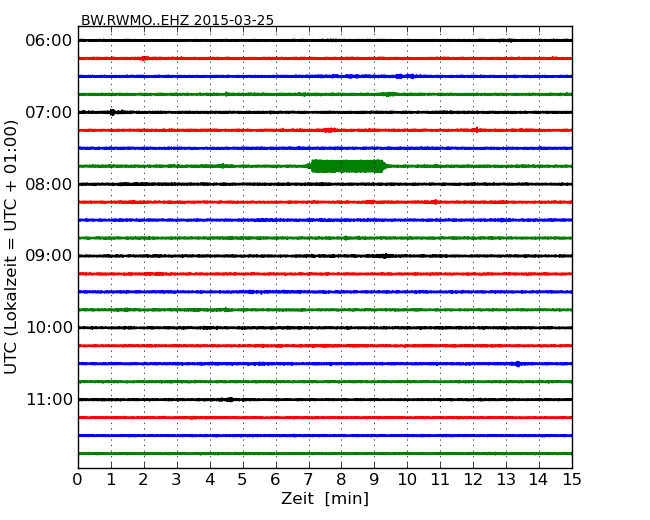Click the horizontal axis label Zeit [min]
The image size is (650, 520).
(325, 498)
